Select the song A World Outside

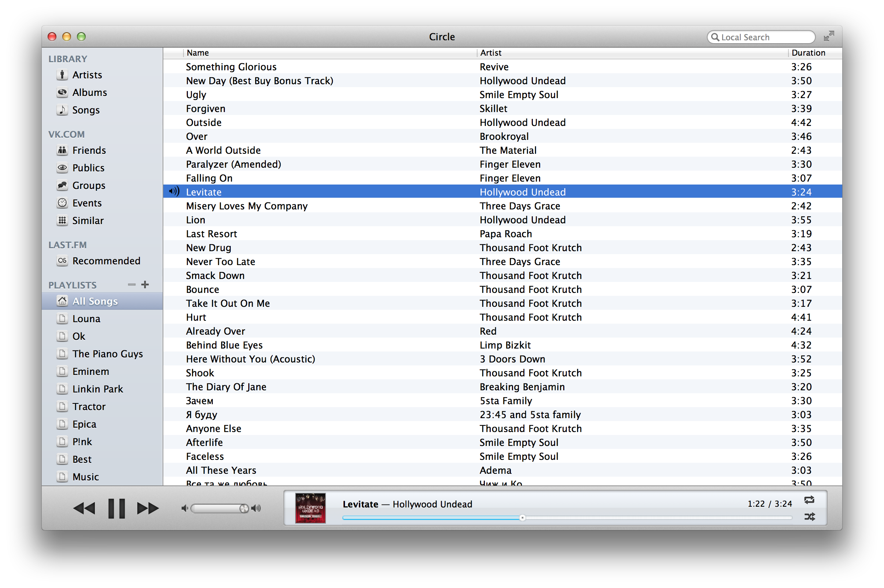tap(502, 150)
